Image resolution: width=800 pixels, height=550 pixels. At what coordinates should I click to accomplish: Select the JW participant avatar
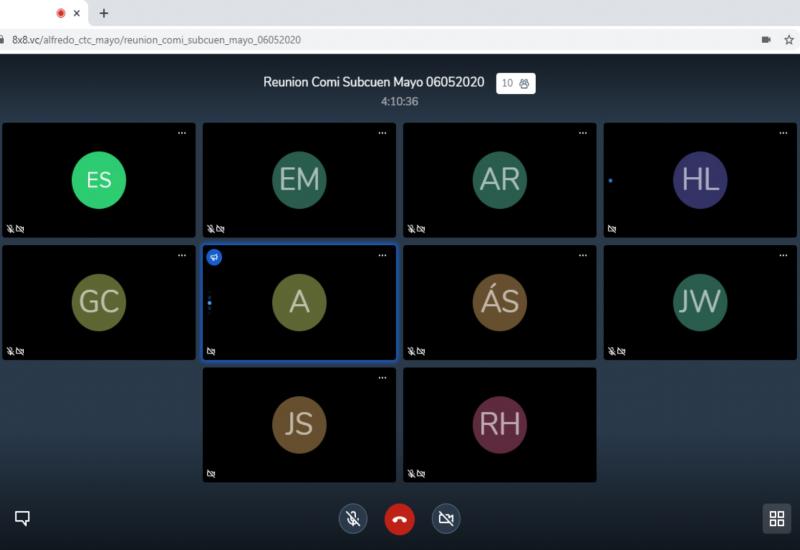pyautogui.click(x=700, y=302)
